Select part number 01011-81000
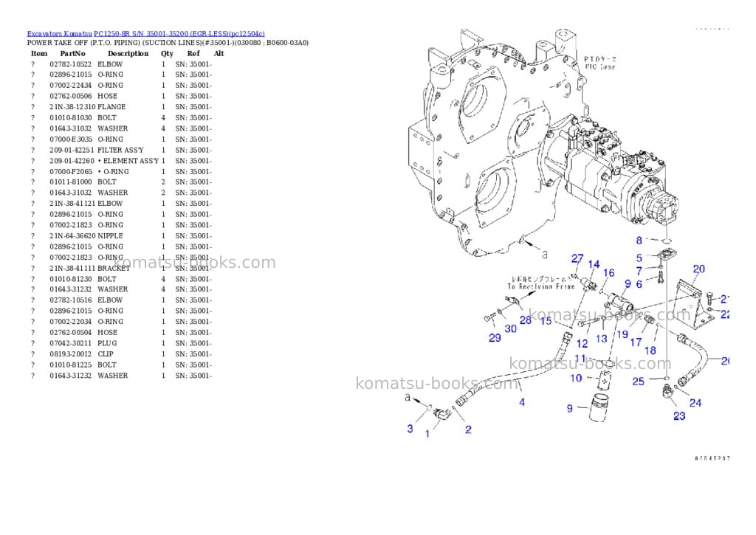This screenshot has height=535, width=756. (x=70, y=182)
